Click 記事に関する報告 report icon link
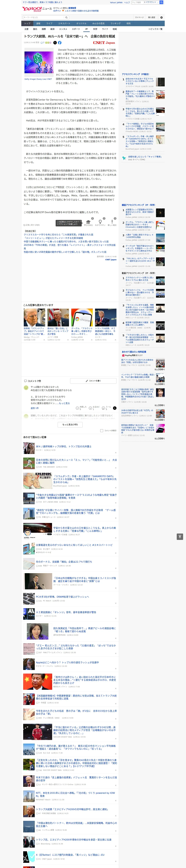This screenshot has height=868, width=186. (x=32, y=225)
